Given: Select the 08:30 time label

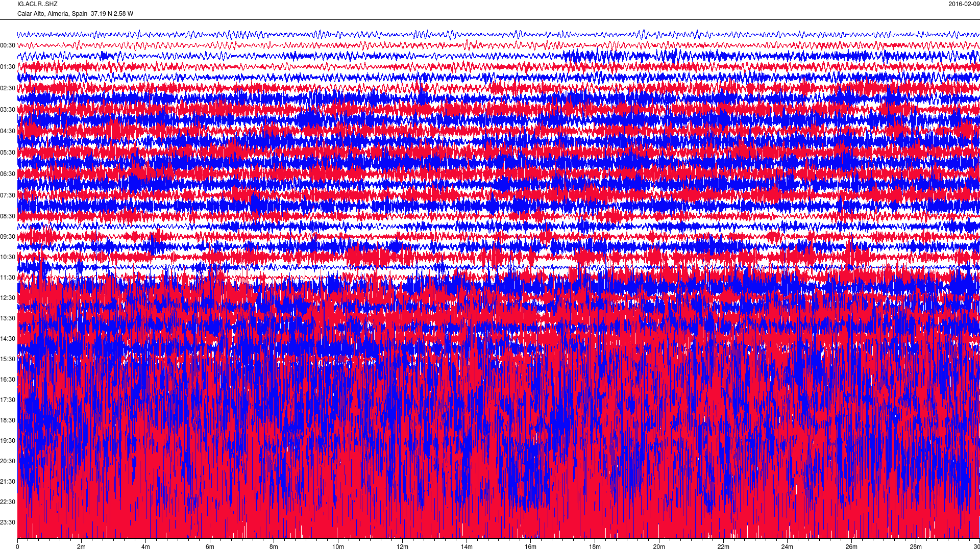Looking at the screenshot, I should pyautogui.click(x=8, y=216).
